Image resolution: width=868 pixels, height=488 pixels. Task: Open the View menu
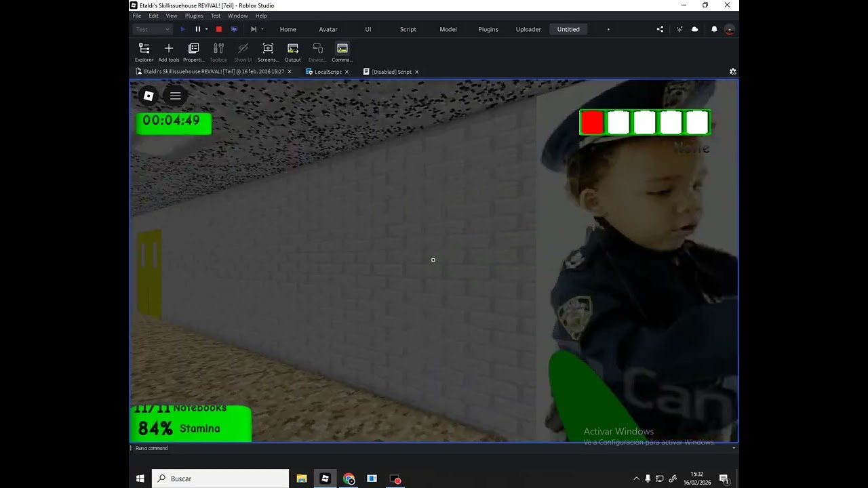coord(172,16)
